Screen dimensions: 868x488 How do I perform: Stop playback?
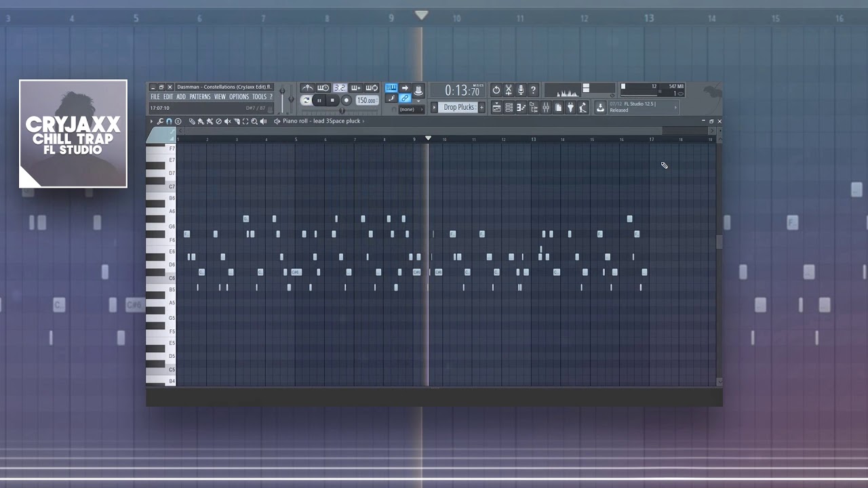(332, 100)
